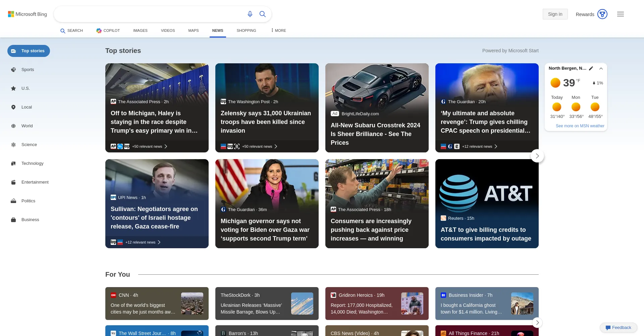This screenshot has width=644, height=336.
Task: Click the Rewards label
Action: click(x=585, y=14)
